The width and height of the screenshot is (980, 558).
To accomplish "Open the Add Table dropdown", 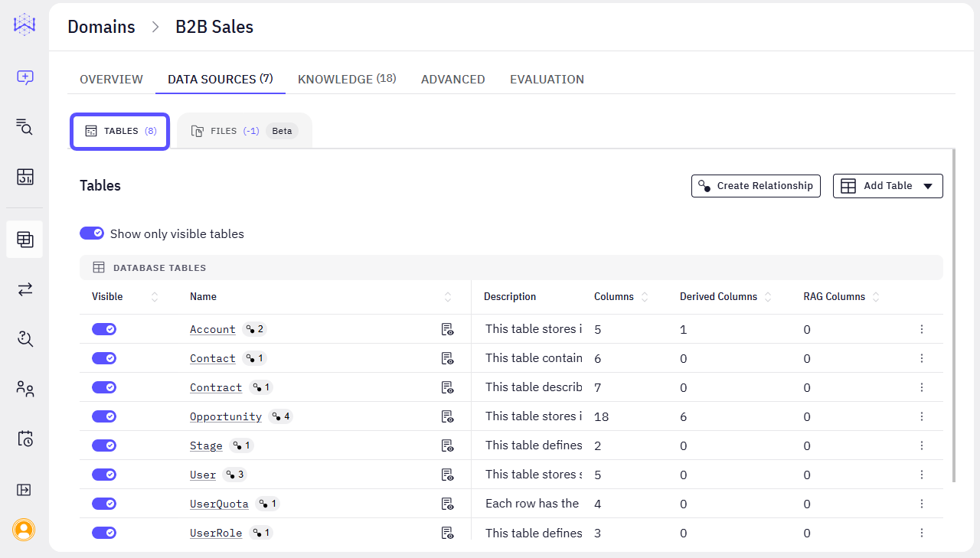I will (x=887, y=185).
